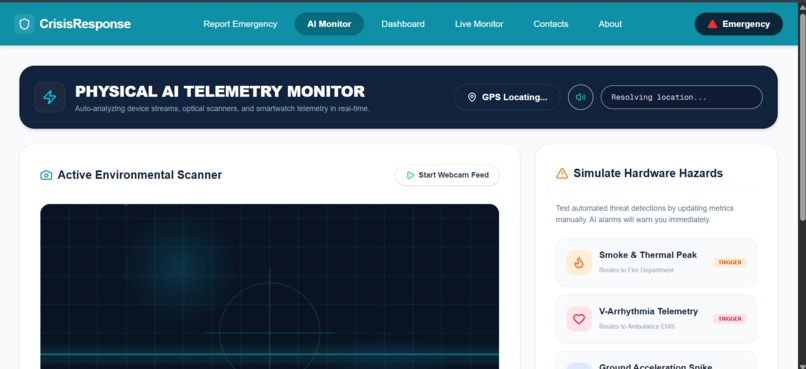The height and width of the screenshot is (369, 806).
Task: Click the Physical AI Telemetry Monitor heading
Action: pos(220,91)
